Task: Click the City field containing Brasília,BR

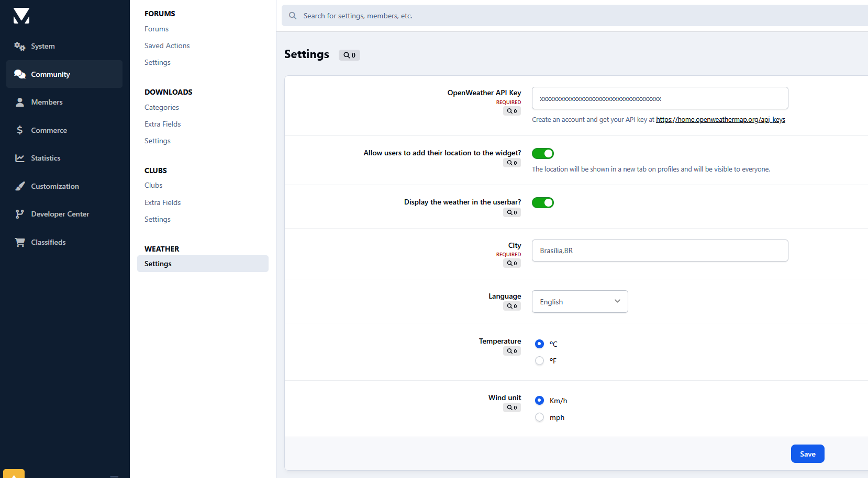Action: (660, 251)
